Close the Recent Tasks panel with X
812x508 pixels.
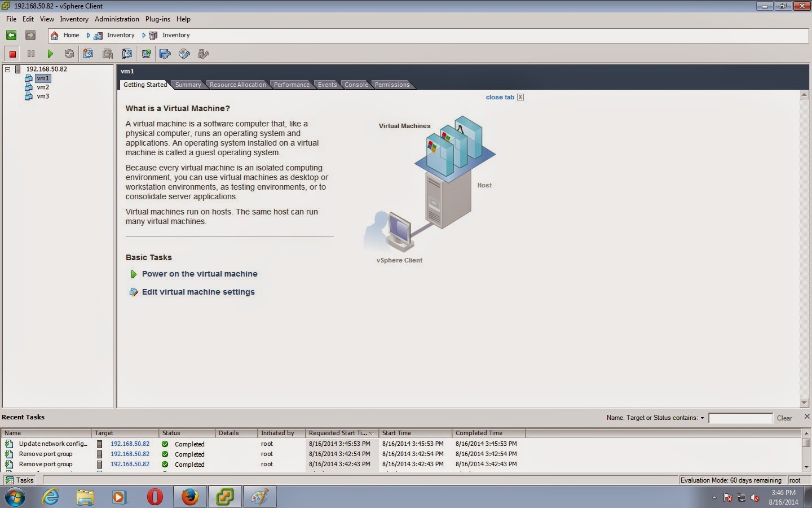pos(807,417)
